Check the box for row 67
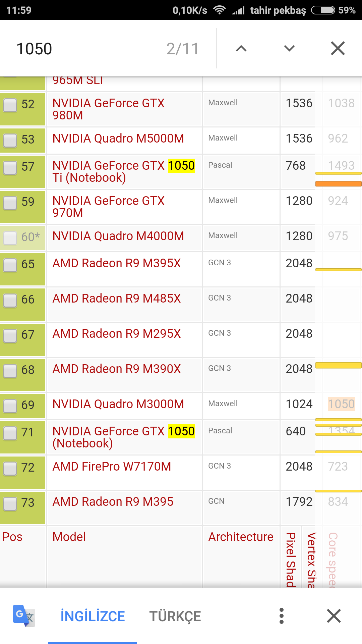 point(10,336)
